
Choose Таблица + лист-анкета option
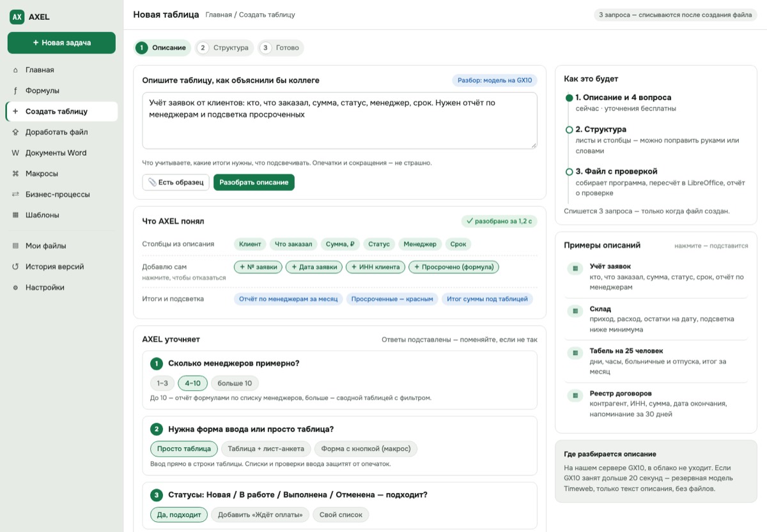coord(266,449)
